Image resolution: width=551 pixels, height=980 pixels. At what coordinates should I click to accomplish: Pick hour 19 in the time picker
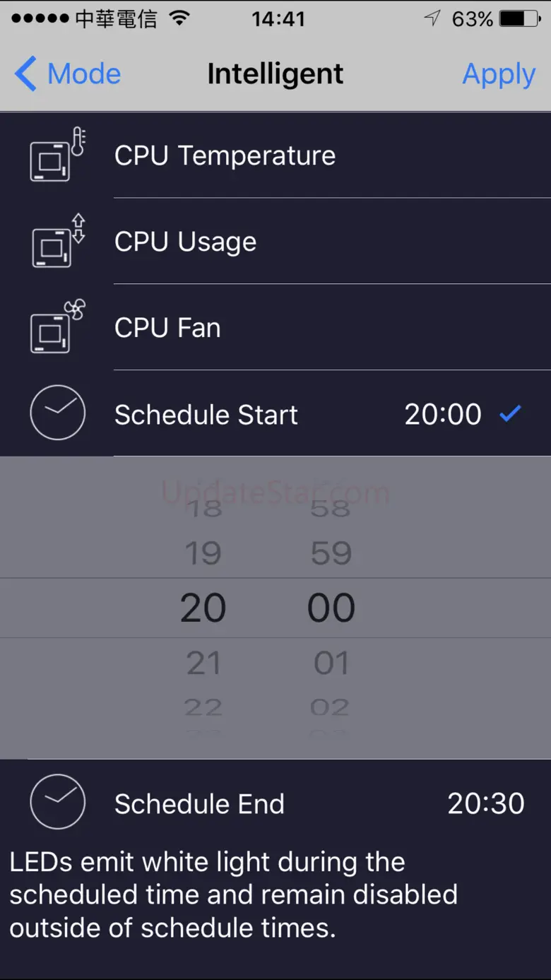pos(203,553)
